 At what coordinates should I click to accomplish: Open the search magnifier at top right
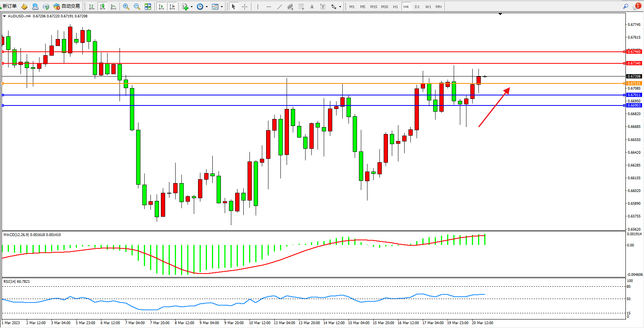tap(625, 7)
